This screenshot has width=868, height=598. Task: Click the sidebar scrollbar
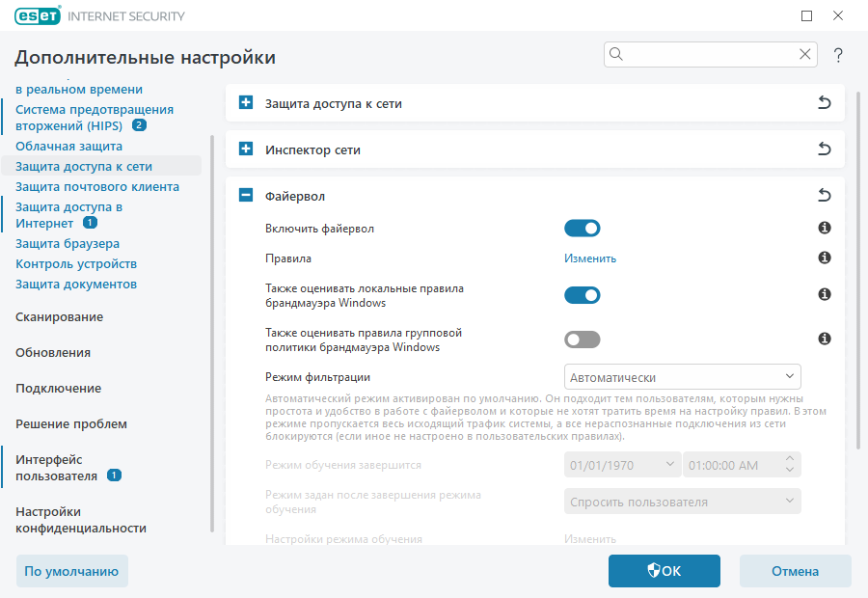click(212, 334)
